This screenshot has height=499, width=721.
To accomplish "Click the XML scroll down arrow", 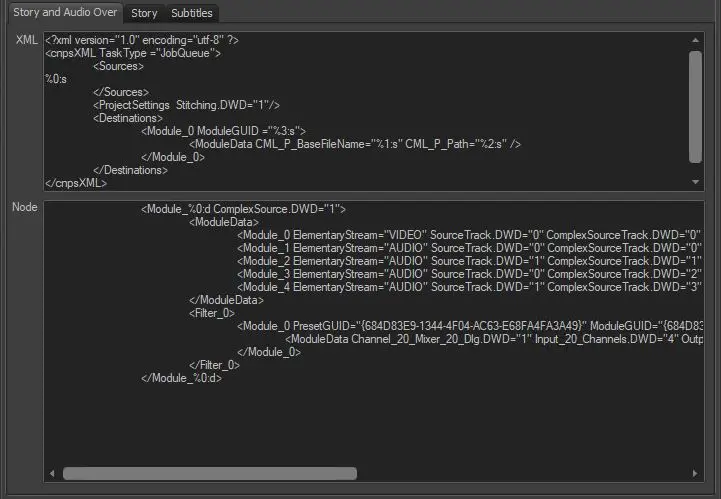I will click(x=696, y=182).
